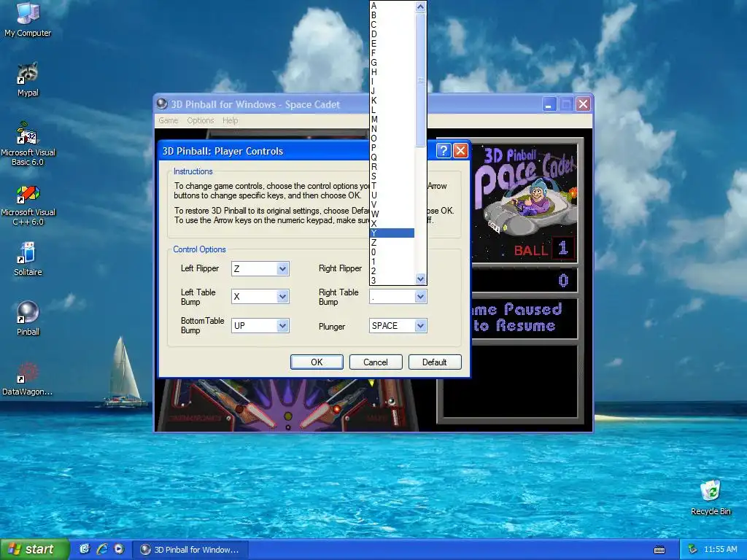Select the Pinball desktop shortcut

point(28,318)
